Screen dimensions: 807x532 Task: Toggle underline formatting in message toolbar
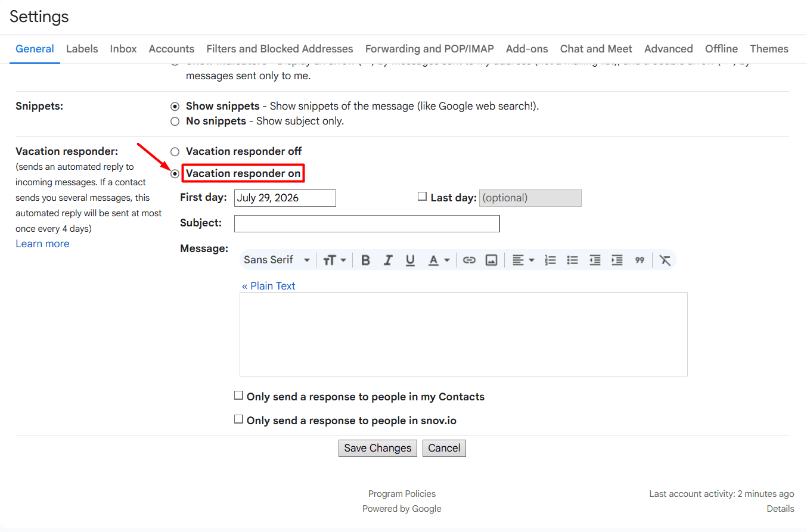[410, 260]
